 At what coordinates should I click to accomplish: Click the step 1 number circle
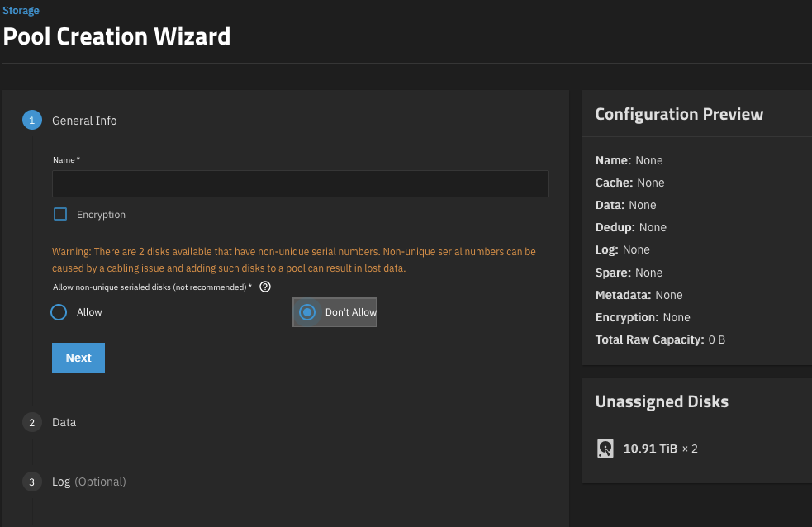(31, 121)
